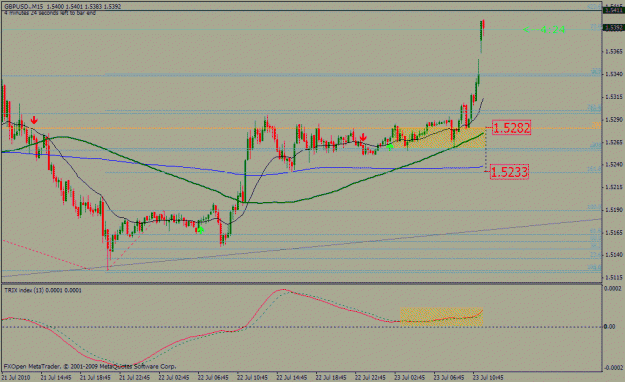Click the green buy arrow below the 22 Jul 06:45 candles
Viewport: 625px width, 382px height.
pyautogui.click(x=200, y=230)
